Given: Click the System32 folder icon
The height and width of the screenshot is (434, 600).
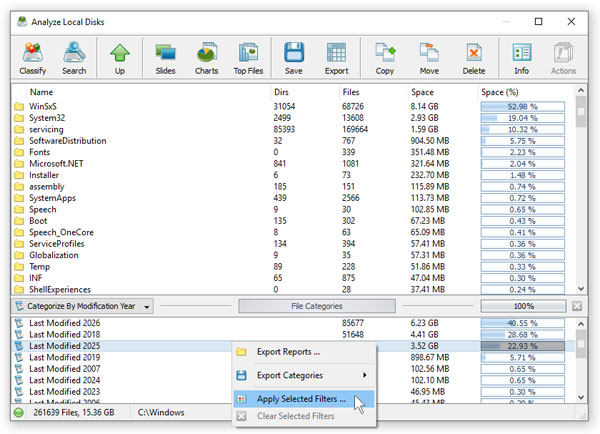Looking at the screenshot, I should click(19, 118).
